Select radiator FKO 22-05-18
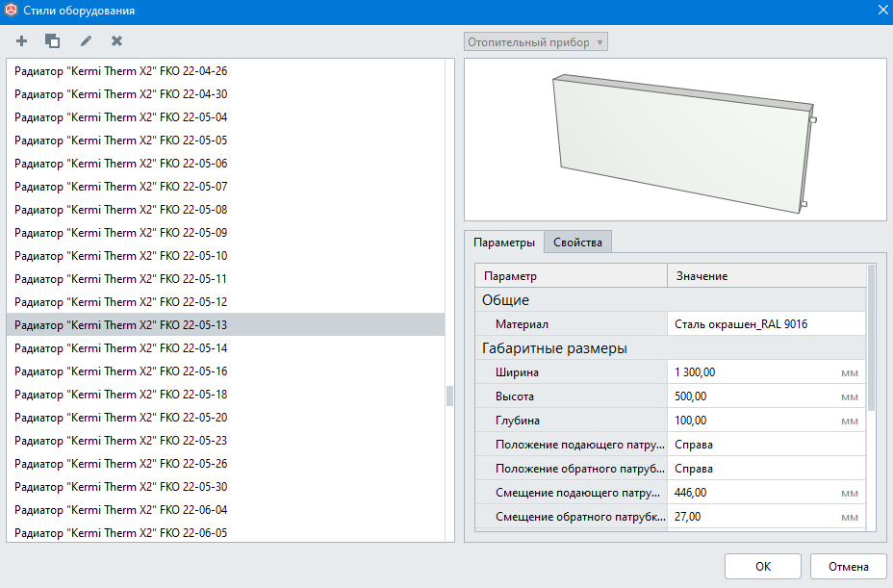This screenshot has width=893, height=588. tap(225, 395)
